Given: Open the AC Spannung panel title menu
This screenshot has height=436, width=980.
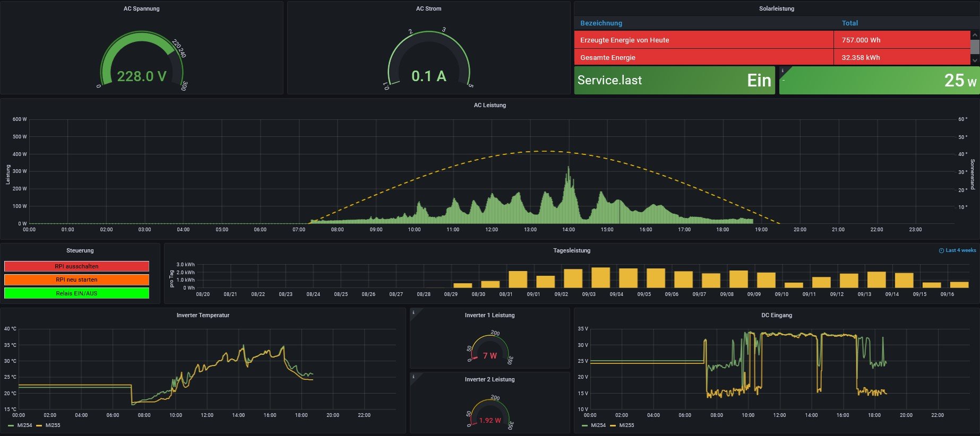Looking at the screenshot, I should [x=141, y=8].
